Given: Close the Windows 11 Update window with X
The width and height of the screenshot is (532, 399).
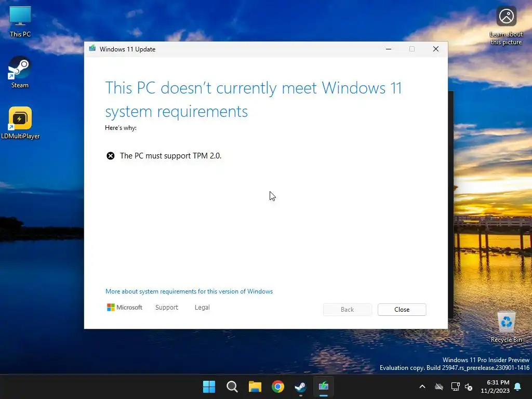Looking at the screenshot, I should 436,49.
